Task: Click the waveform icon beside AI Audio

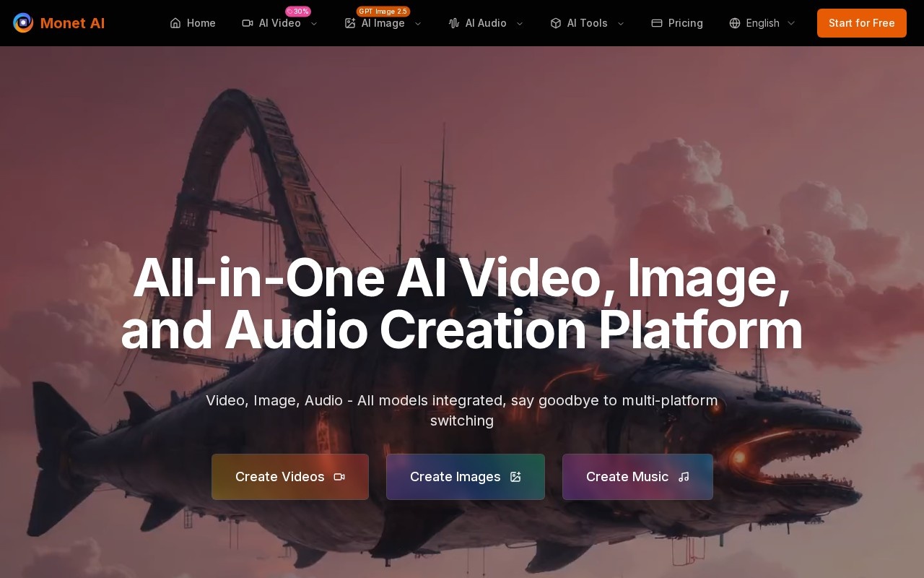Action: pos(454,23)
